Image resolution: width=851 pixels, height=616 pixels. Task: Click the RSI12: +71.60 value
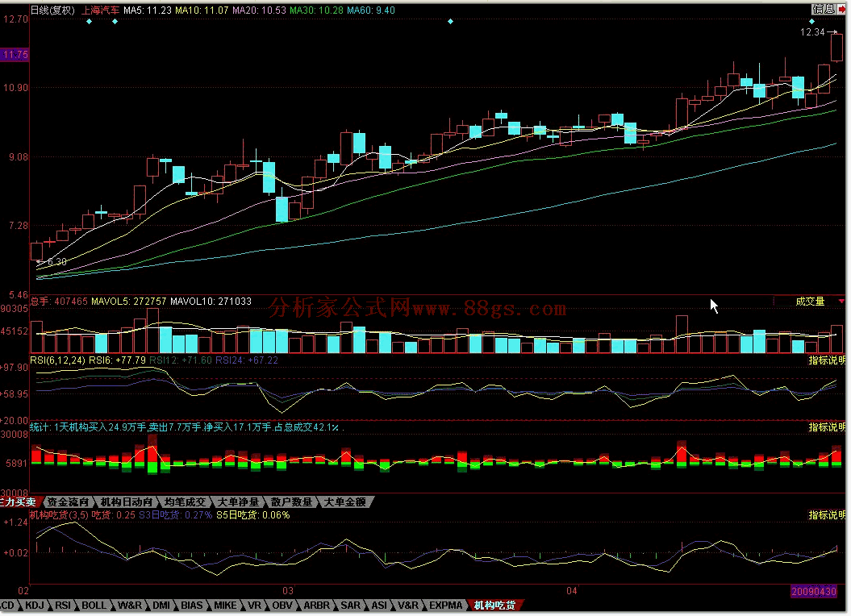[x=180, y=360]
